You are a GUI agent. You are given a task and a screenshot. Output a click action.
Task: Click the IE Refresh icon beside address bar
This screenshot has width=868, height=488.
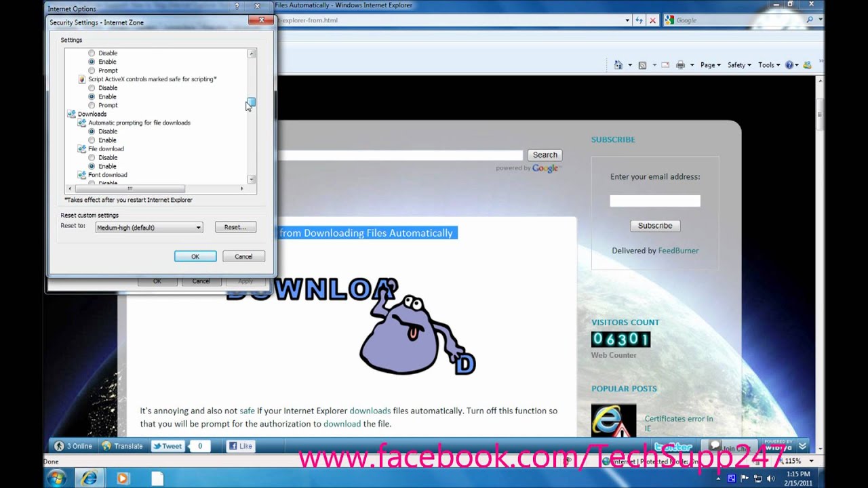639,20
